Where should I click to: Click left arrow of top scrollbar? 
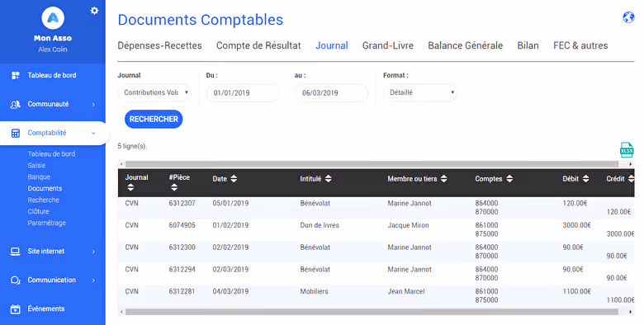pyautogui.click(x=121, y=164)
